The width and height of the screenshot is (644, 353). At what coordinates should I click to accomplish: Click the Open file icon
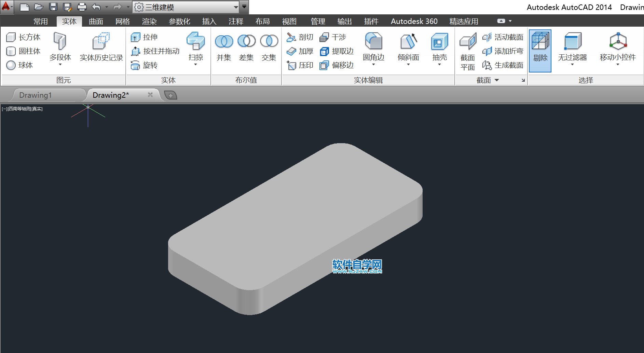click(39, 7)
